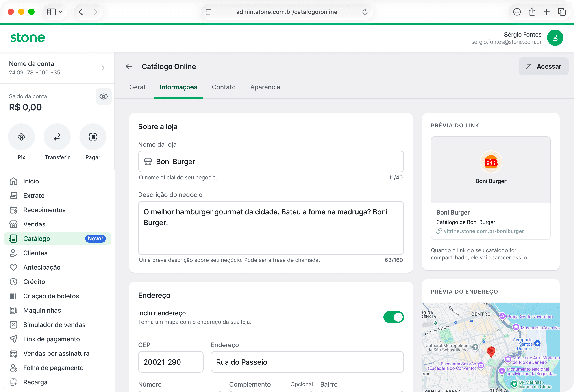Click the browser share icon
The height and width of the screenshot is (392, 574).
(532, 12)
